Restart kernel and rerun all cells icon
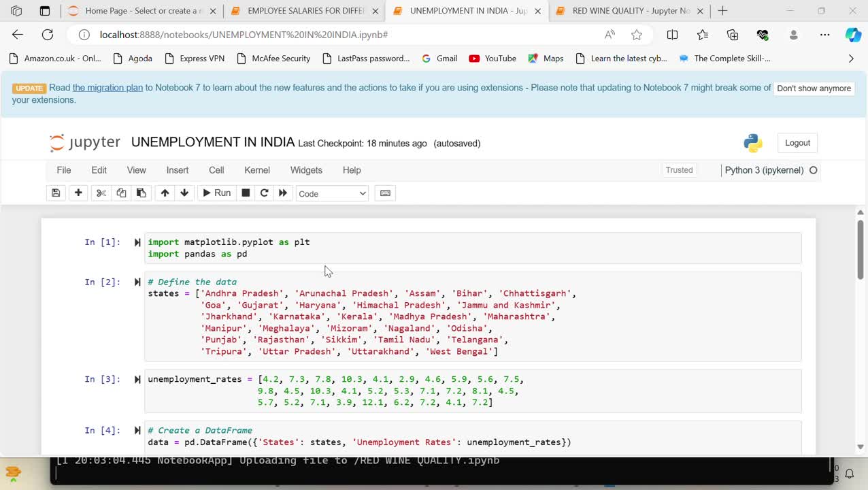This screenshot has width=868, height=490. click(283, 193)
